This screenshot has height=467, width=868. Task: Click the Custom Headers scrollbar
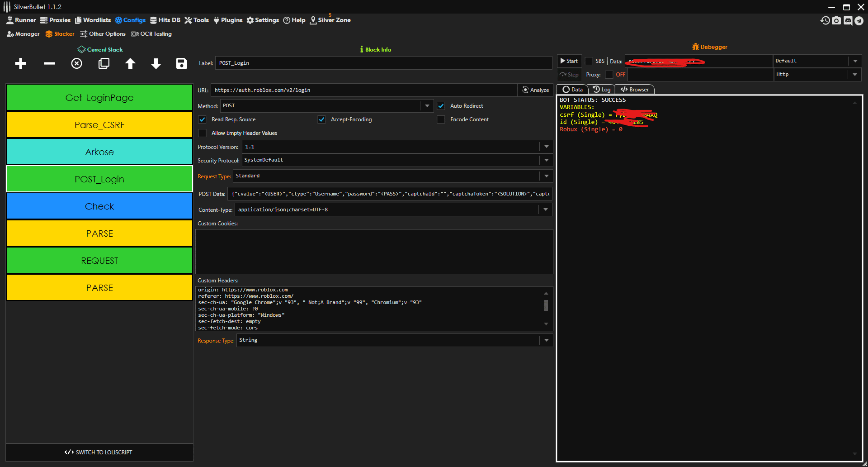546,306
